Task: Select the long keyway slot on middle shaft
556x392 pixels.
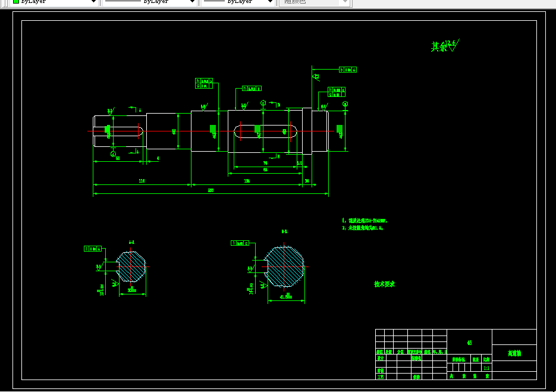Action: pyautogui.click(x=265, y=131)
